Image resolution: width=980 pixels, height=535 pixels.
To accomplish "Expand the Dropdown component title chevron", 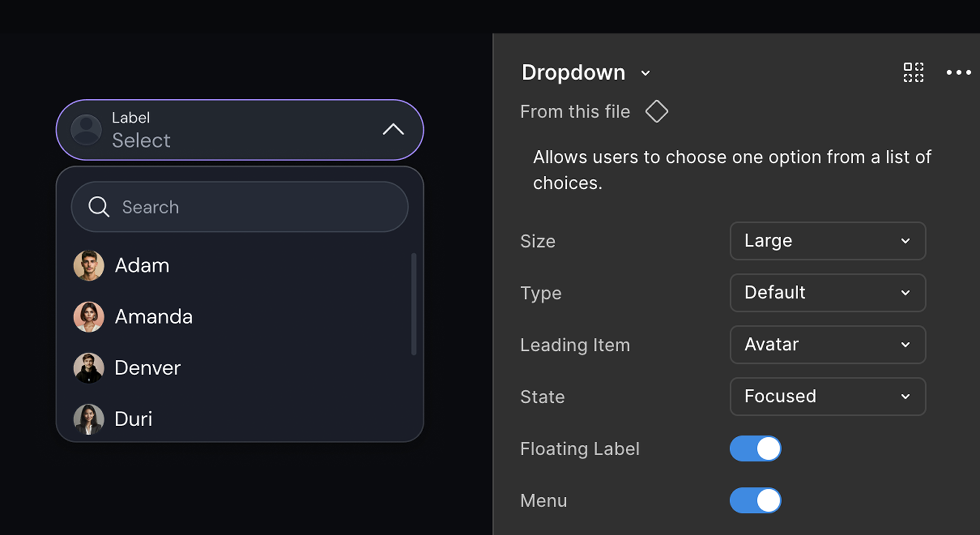I will tap(645, 73).
